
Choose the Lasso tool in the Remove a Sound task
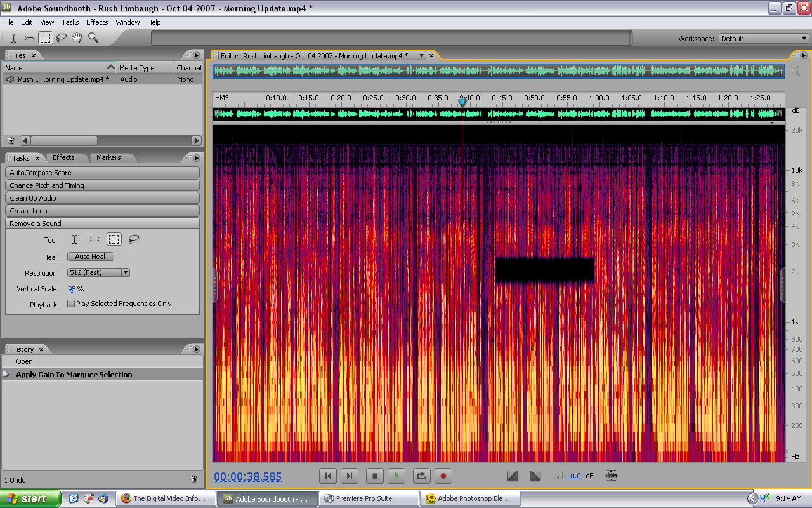coord(133,239)
